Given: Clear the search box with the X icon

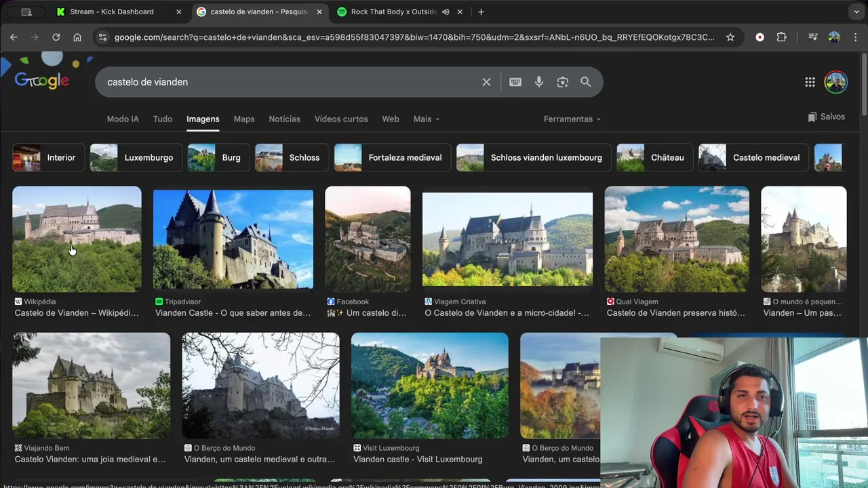Looking at the screenshot, I should [x=486, y=82].
